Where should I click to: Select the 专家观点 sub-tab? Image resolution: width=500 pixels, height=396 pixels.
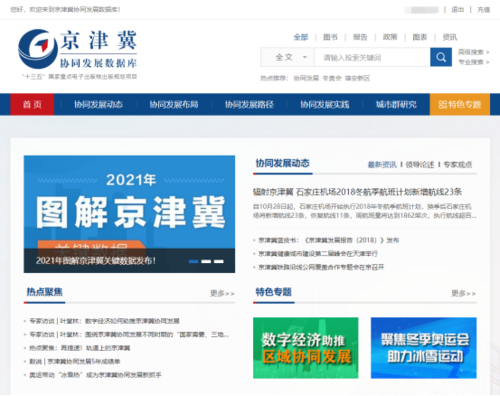point(458,164)
